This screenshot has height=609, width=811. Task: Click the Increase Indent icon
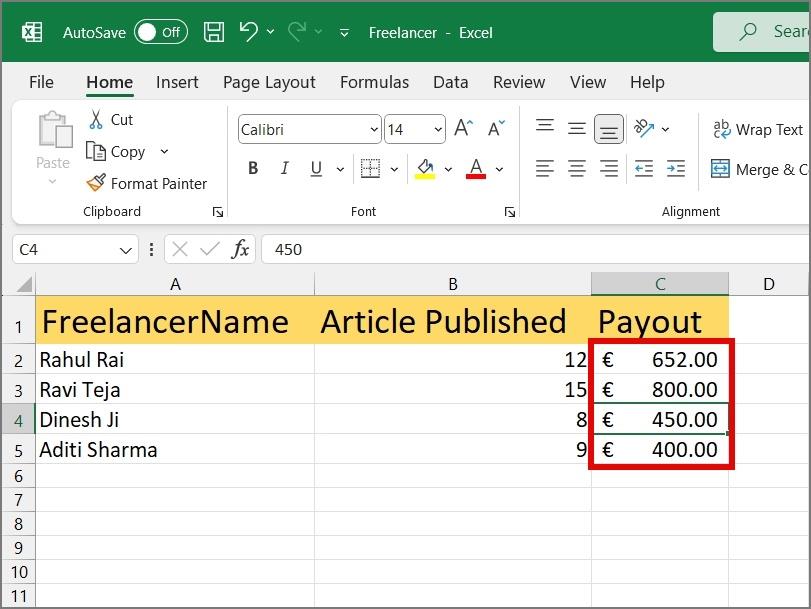(x=676, y=168)
